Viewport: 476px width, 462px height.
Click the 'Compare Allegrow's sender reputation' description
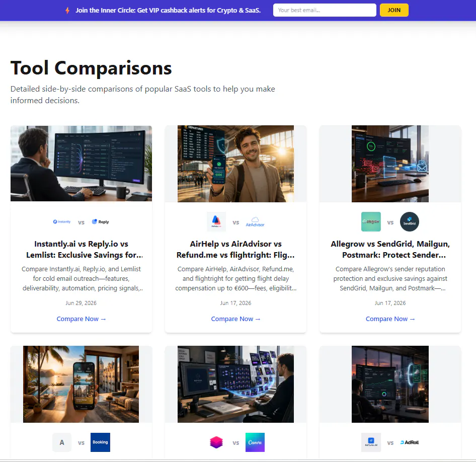[x=390, y=278]
